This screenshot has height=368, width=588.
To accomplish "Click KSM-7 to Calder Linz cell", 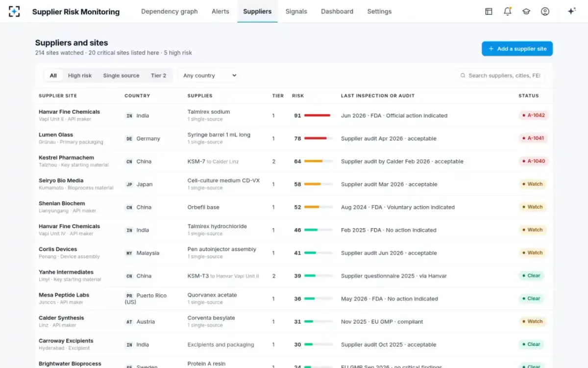I will click(214, 161).
